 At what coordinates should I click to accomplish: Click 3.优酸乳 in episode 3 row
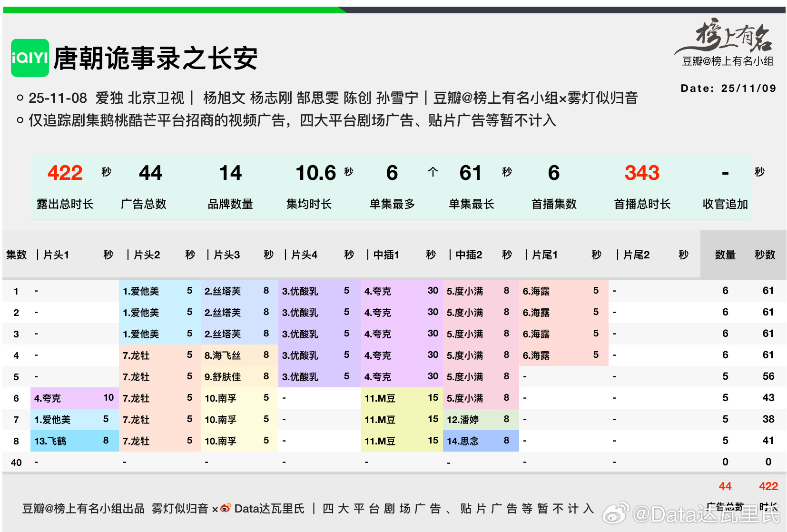click(x=300, y=334)
